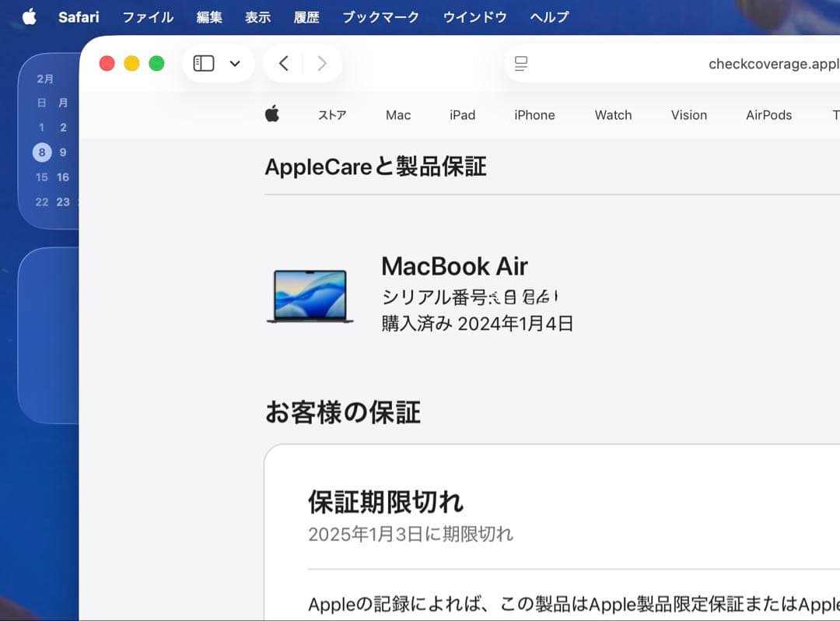The height and width of the screenshot is (621, 840).
Task: Toggle the Safari sidebar panel
Action: pos(202,63)
